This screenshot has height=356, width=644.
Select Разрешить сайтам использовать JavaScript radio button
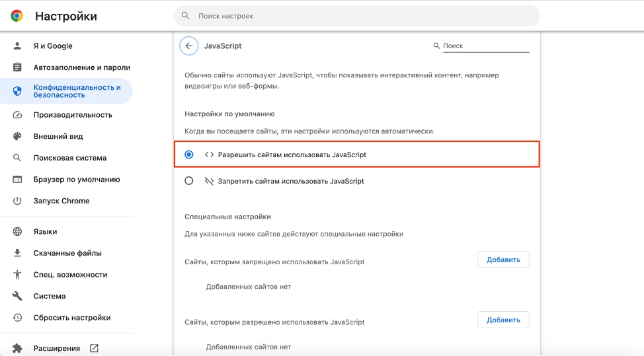tap(189, 155)
